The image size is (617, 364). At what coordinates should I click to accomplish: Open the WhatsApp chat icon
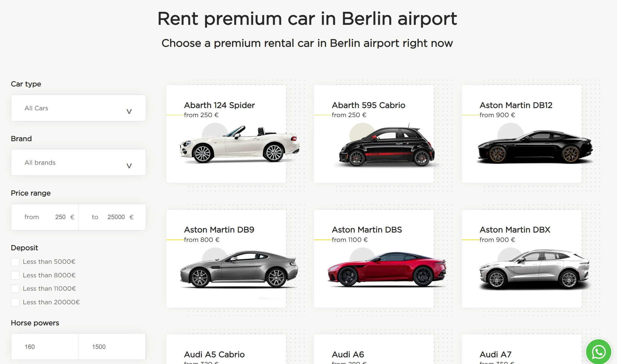point(598,352)
